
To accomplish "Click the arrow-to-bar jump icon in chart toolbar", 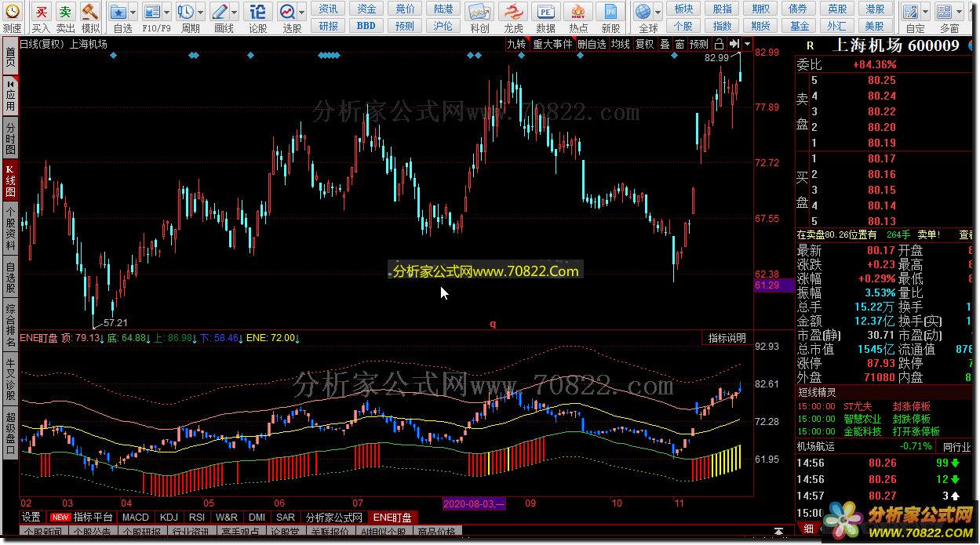I will point(733,44).
